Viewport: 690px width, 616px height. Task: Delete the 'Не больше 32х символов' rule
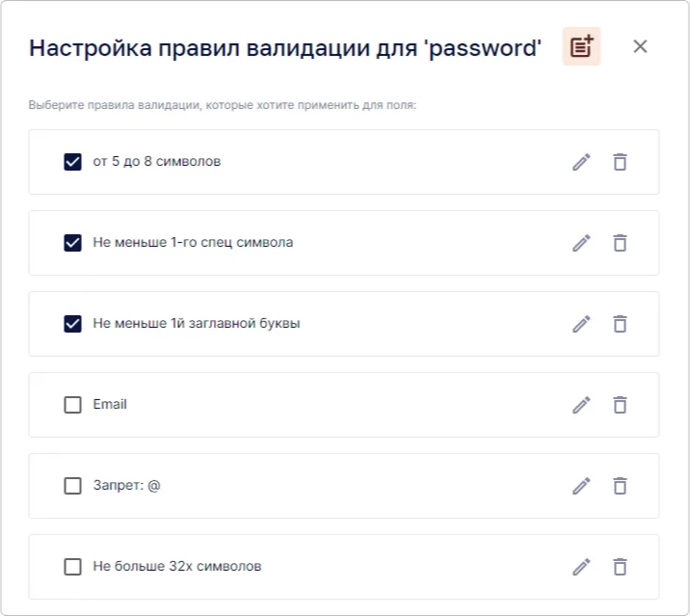pyautogui.click(x=620, y=567)
